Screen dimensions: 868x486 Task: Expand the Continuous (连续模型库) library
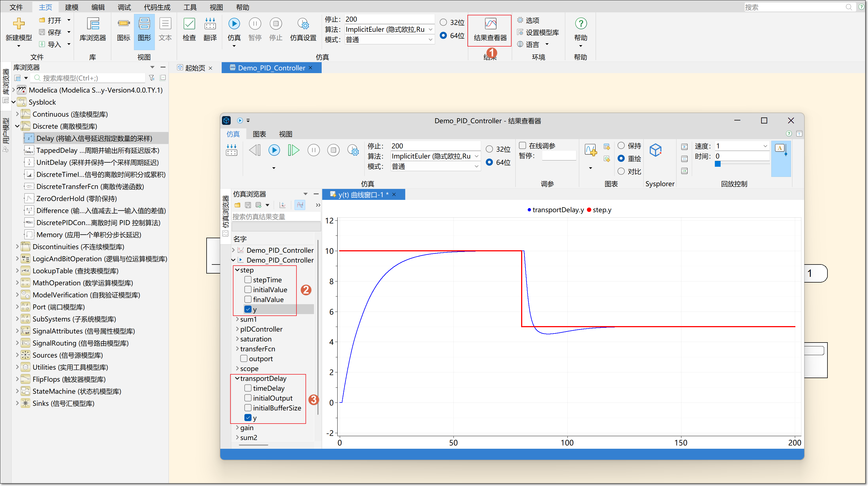point(17,114)
